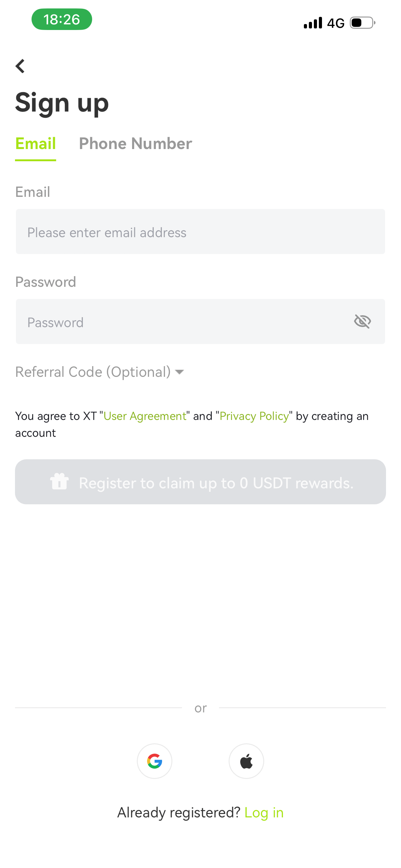Screen dimensions: 401x868
Task: Tap the green 18:26 time pill
Action: (x=62, y=19)
